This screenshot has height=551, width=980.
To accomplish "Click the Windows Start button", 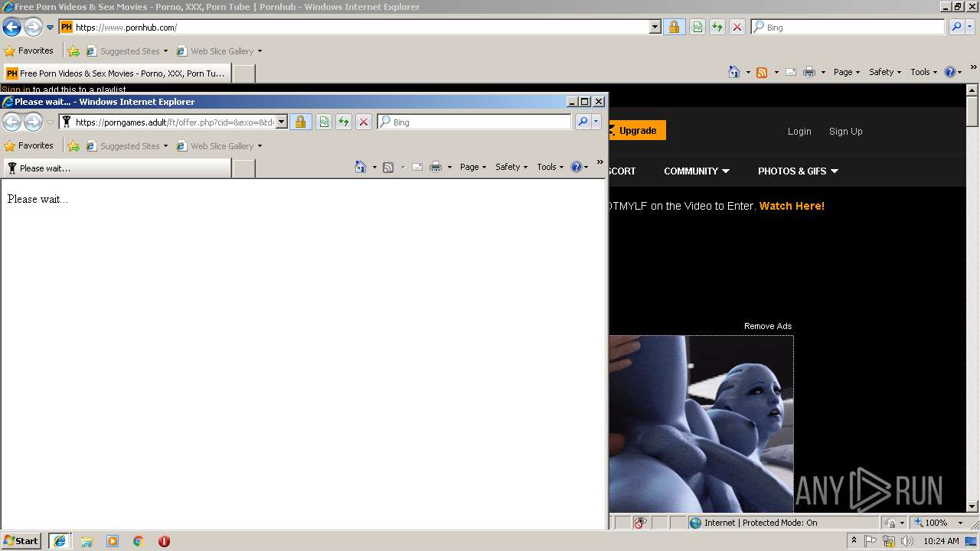I will tap(21, 541).
